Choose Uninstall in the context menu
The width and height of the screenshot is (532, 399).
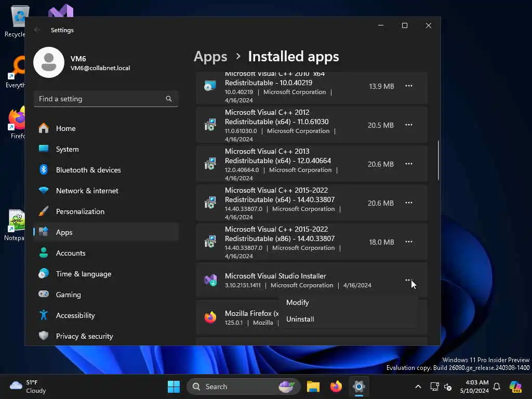click(348, 319)
